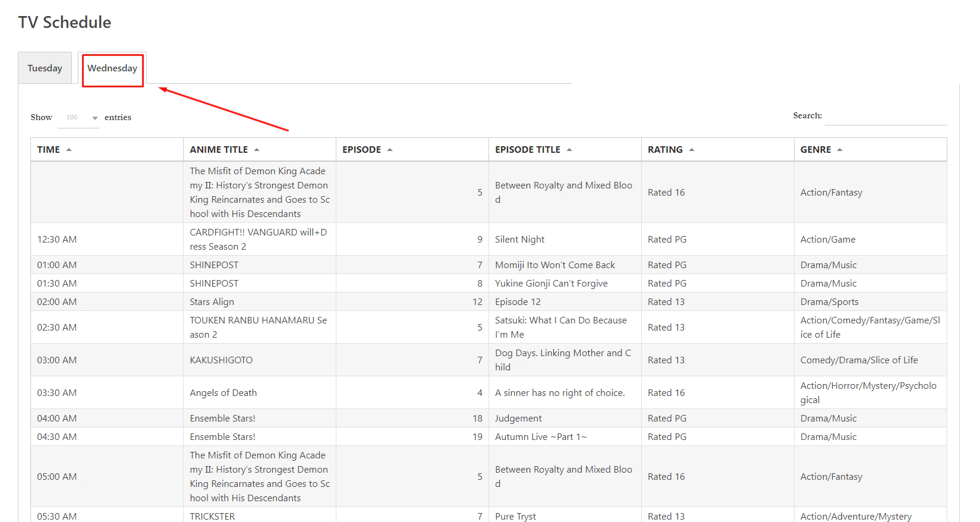980x522 pixels.
Task: Click Rated 16 for Angels of Death
Action: click(x=666, y=393)
